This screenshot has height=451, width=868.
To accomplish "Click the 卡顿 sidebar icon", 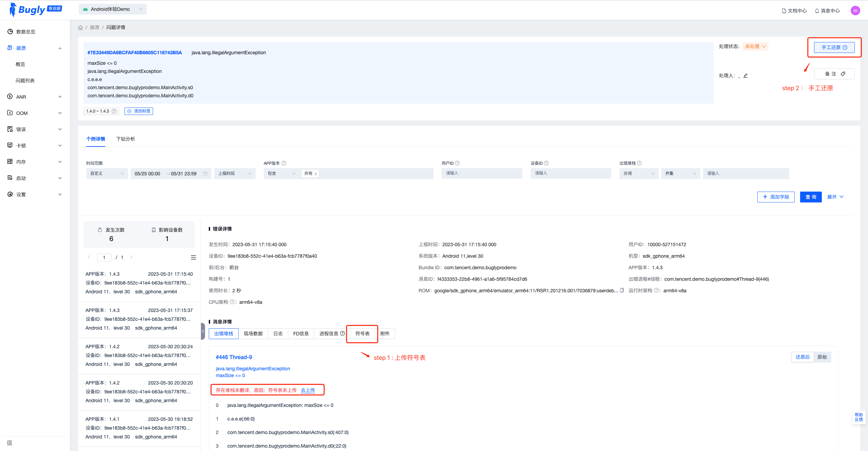I will tap(10, 145).
